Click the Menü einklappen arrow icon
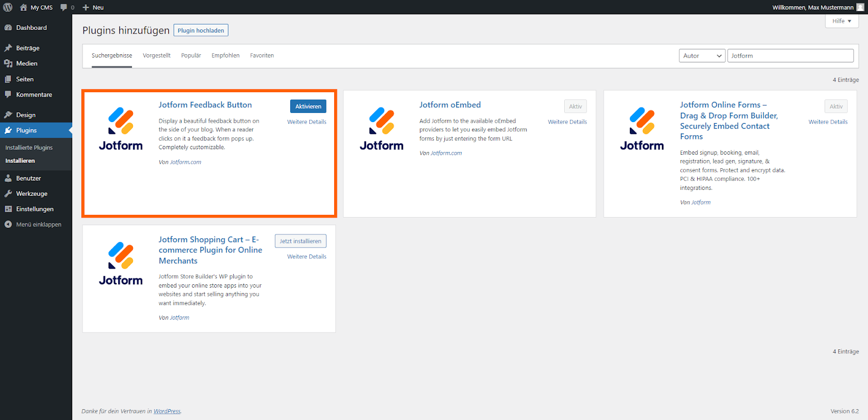 [x=8, y=224]
